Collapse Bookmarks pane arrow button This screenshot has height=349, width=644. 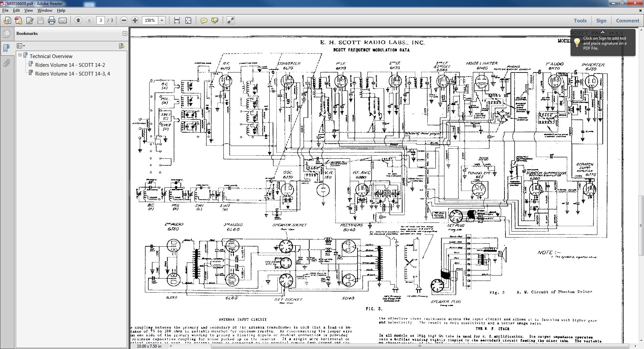pyautogui.click(x=125, y=33)
